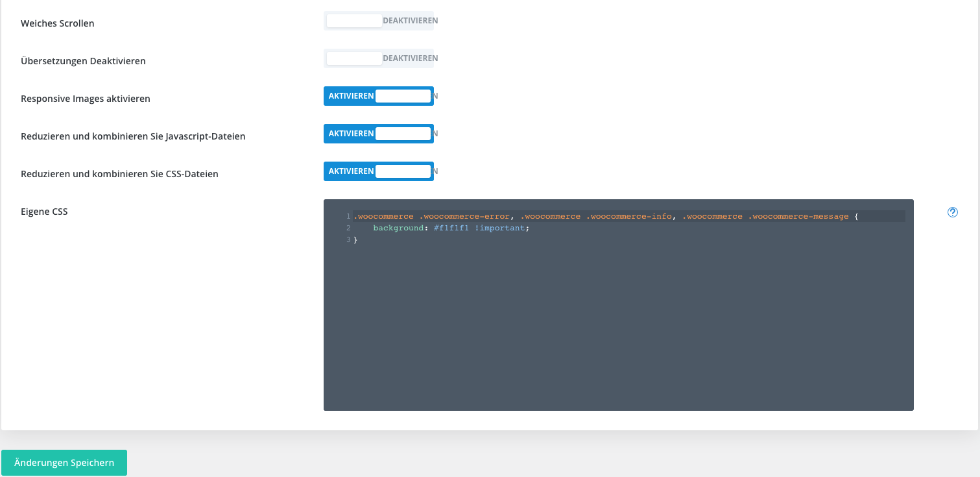
Task: Select the #f1f1f1 color value
Action: coord(451,228)
